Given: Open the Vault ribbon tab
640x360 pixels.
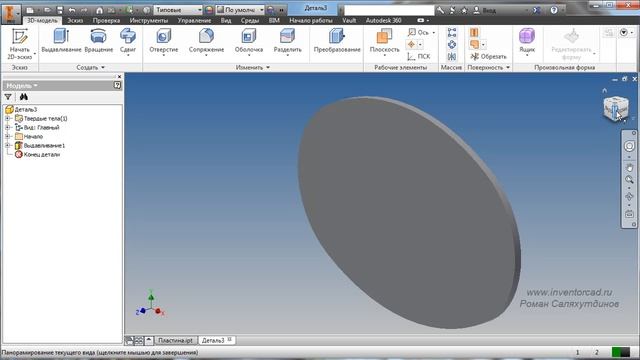Looking at the screenshot, I should pos(349,20).
